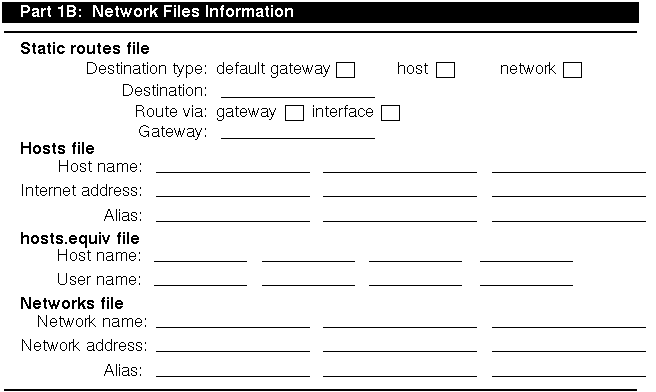Click second Network address field
This screenshot has height=392, width=656.
click(400, 345)
